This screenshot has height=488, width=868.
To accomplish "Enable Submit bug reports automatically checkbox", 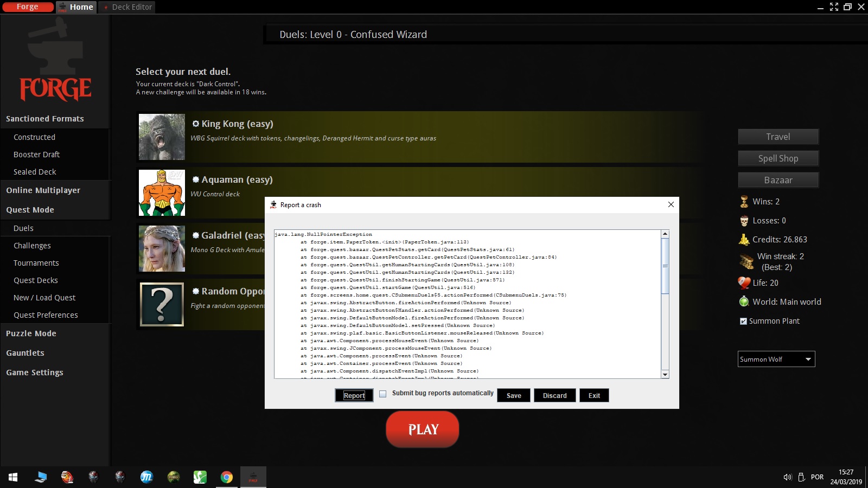I will [x=383, y=394].
